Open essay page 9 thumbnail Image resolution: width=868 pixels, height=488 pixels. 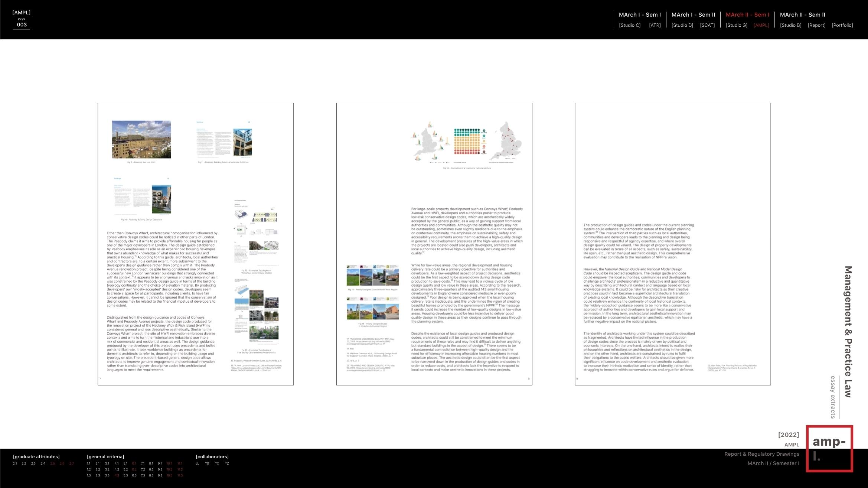point(672,244)
